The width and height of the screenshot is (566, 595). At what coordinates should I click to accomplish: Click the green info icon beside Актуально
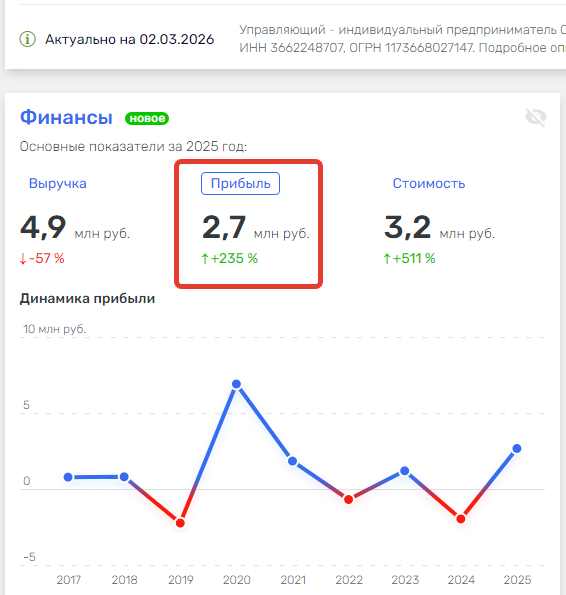click(27, 39)
